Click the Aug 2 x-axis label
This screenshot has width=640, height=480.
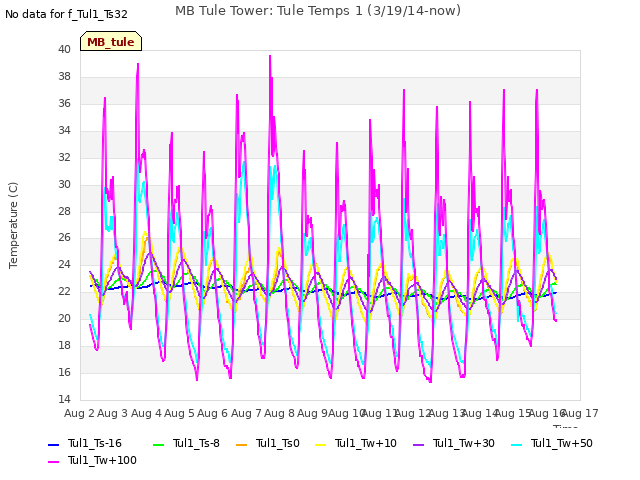tap(79, 413)
